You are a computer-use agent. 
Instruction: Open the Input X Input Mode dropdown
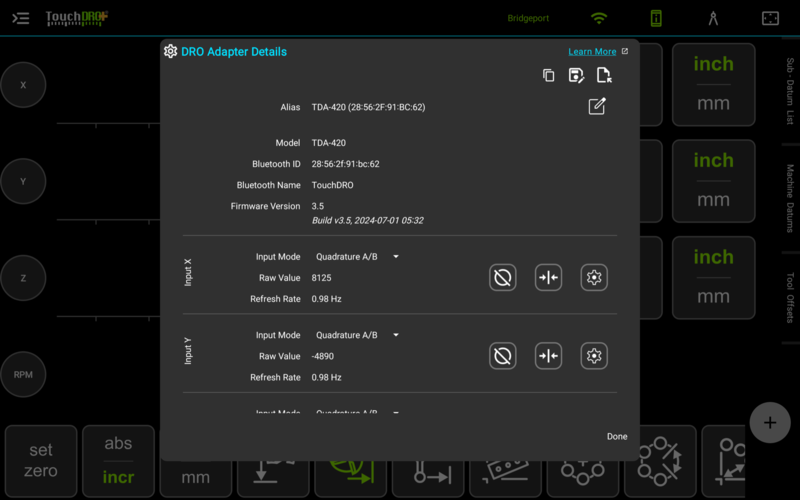pyautogui.click(x=357, y=257)
